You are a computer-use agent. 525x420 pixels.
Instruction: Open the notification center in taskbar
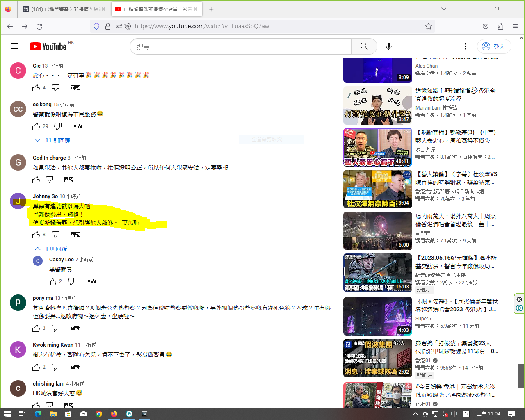pos(511,414)
